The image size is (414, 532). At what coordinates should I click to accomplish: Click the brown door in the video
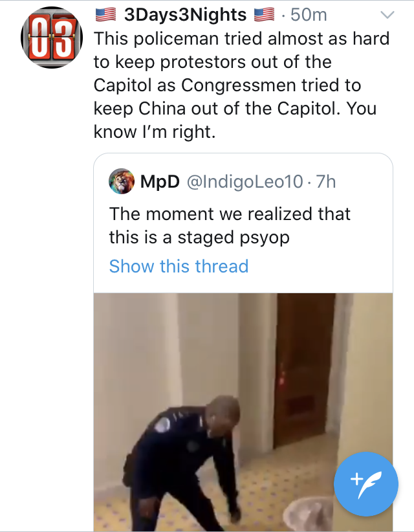(304, 368)
